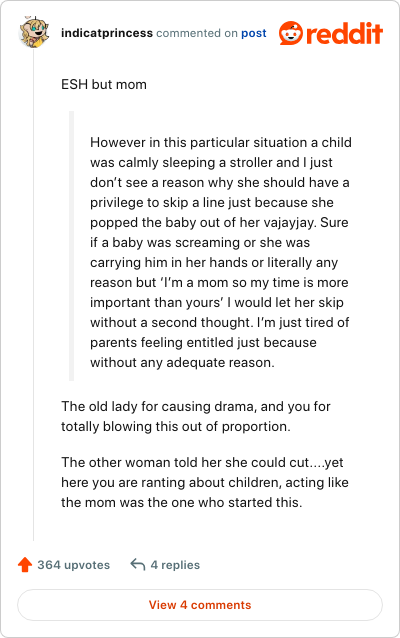The image size is (400, 638).
Task: Click 'without any adequate reason' line
Action: click(182, 362)
